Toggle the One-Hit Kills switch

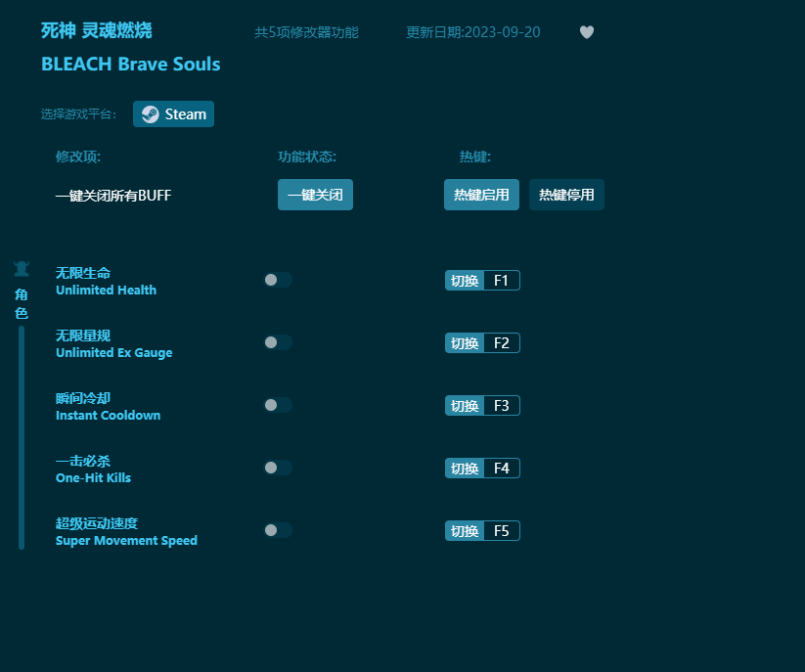pyautogui.click(x=277, y=468)
